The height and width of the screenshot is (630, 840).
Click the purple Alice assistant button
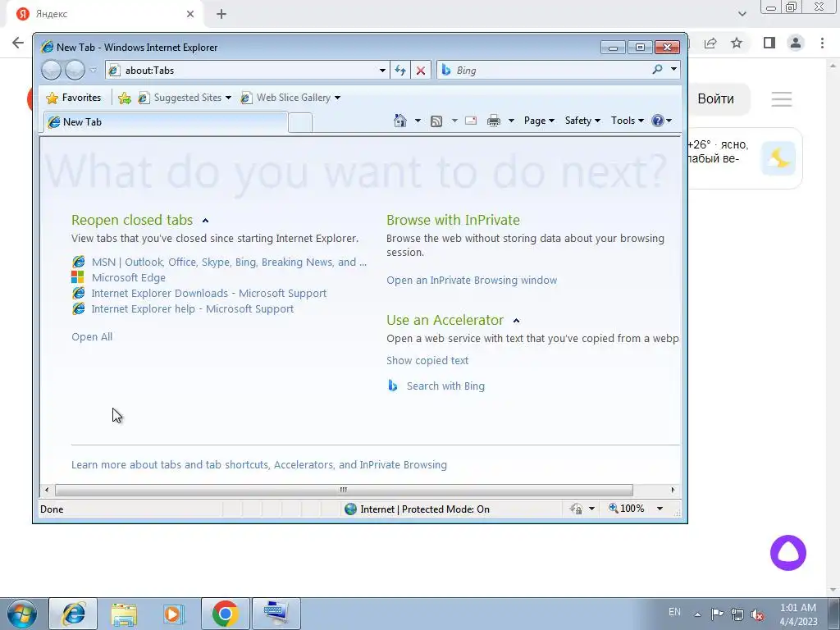(x=788, y=553)
